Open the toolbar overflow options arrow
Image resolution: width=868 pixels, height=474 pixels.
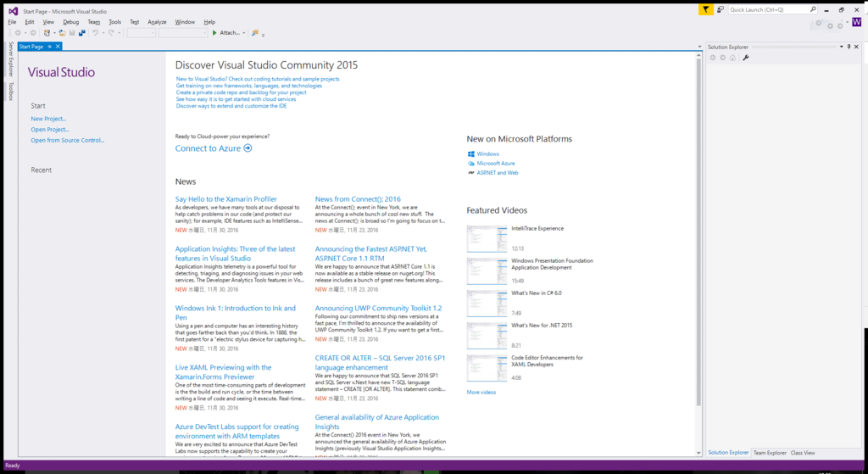pyautogui.click(x=263, y=35)
